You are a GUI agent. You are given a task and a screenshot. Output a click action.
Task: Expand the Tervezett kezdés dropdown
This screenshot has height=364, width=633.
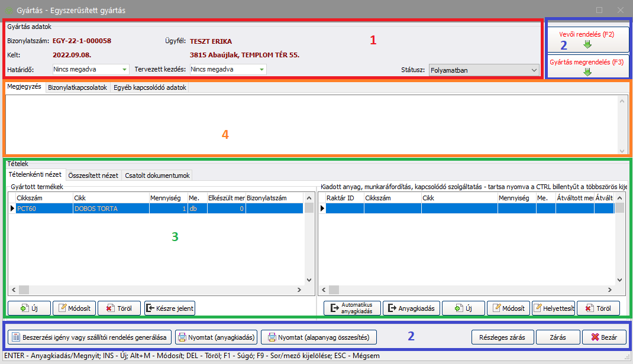coord(261,70)
